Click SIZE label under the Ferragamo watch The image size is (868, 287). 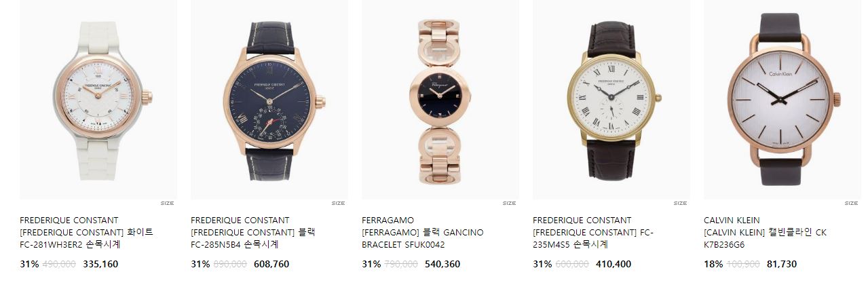click(509, 203)
